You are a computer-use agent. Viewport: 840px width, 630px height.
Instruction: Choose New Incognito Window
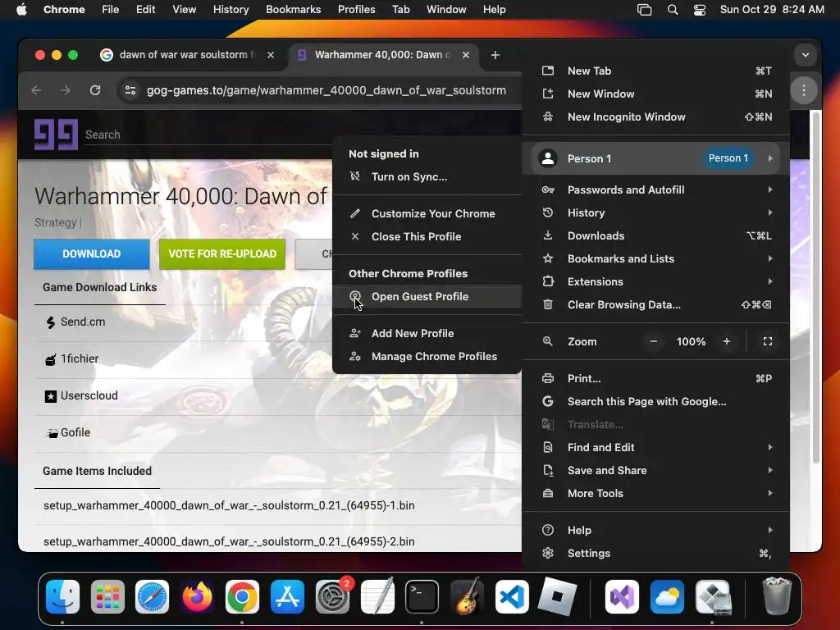[x=656, y=116]
